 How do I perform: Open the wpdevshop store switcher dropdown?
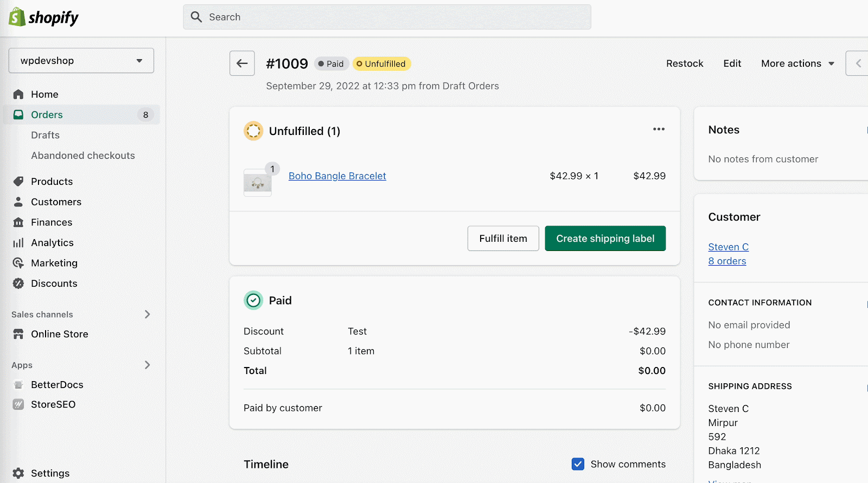[x=81, y=61]
